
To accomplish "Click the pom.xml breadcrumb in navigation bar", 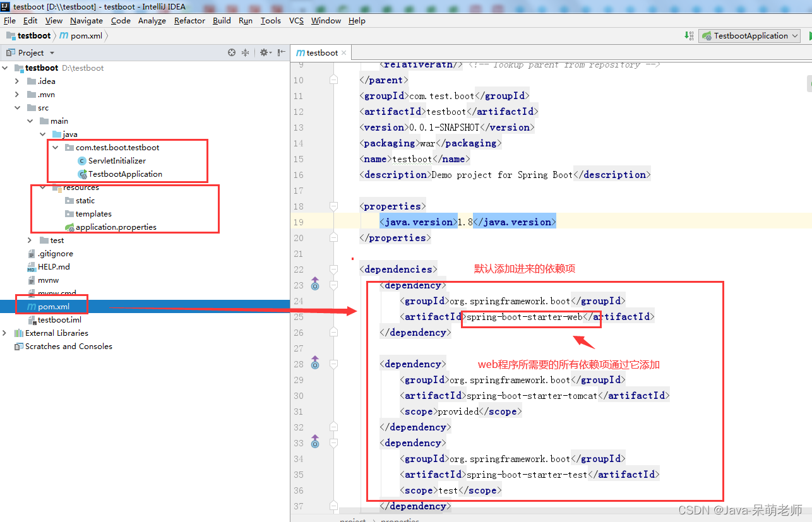I will [x=81, y=36].
